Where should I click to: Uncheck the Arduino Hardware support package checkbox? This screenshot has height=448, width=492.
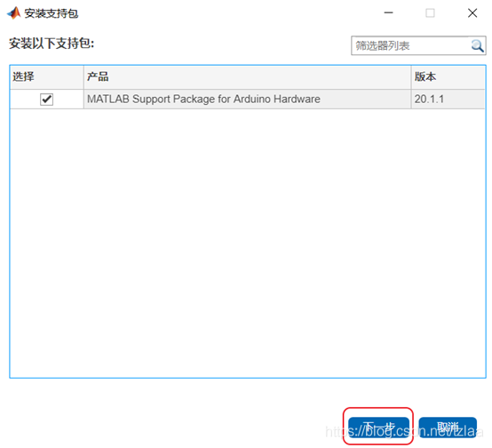(x=46, y=100)
